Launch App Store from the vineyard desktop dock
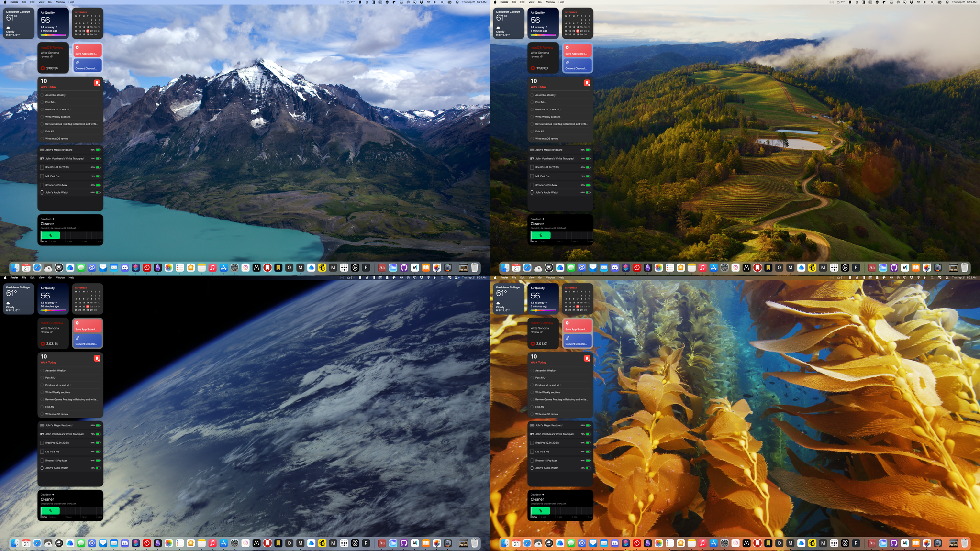Image resolution: width=980 pixels, height=551 pixels. point(713,268)
